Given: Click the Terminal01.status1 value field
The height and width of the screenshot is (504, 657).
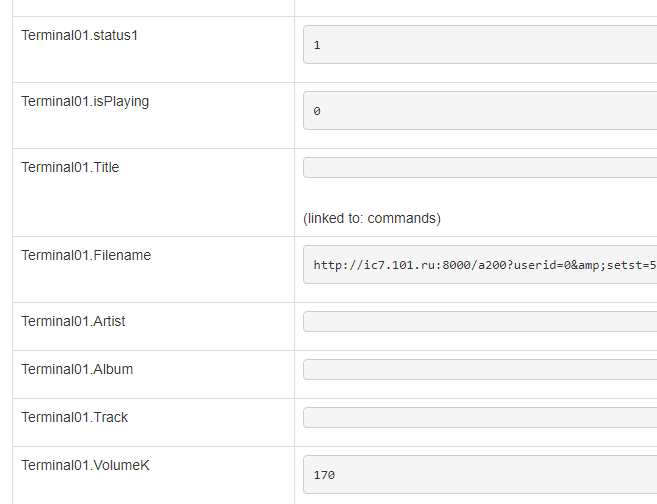Looking at the screenshot, I should coord(480,45).
